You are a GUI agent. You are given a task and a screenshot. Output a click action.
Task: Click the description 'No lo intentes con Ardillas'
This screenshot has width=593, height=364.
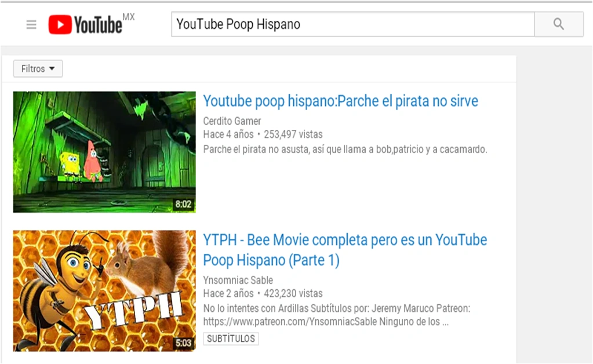tap(337, 315)
